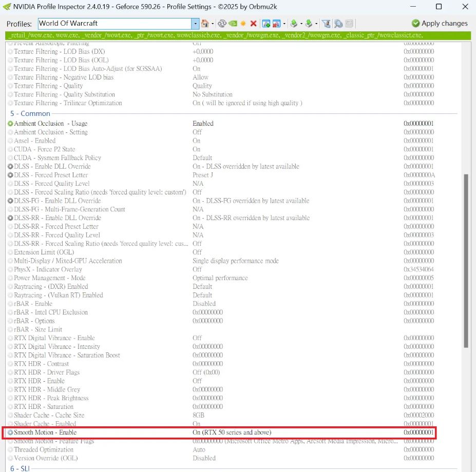Click the "5 - Common" section header
This screenshot has height=472, width=476.
(30, 113)
